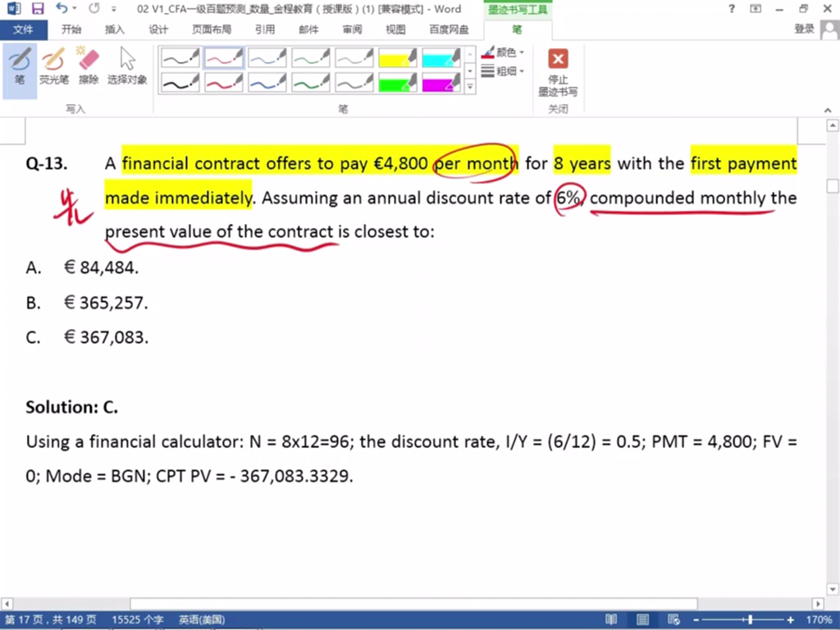Open the pen Thickness (粗细) dropdown

coord(504,71)
